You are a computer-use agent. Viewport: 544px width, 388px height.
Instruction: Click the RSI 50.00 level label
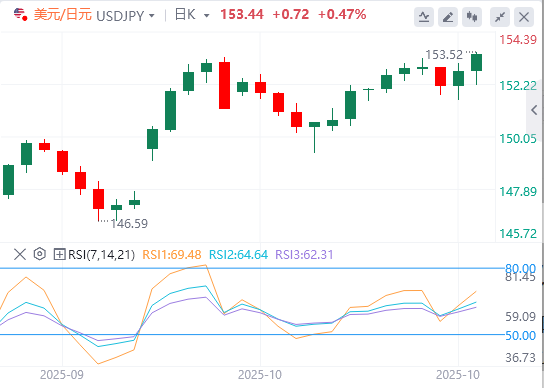(520, 336)
